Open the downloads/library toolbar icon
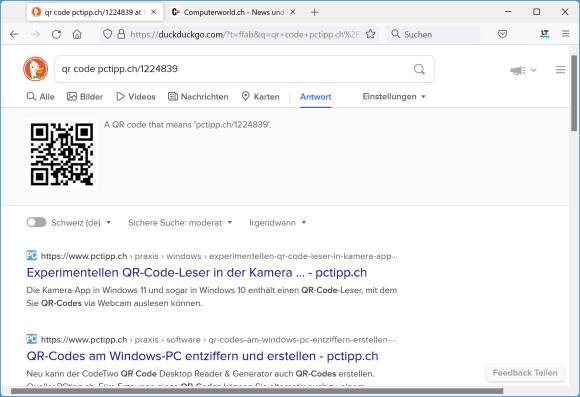This screenshot has height=397, width=580. [x=544, y=34]
